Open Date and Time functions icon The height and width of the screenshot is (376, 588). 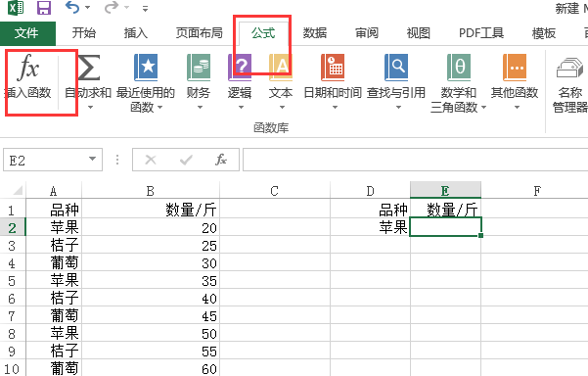pyautogui.click(x=333, y=68)
